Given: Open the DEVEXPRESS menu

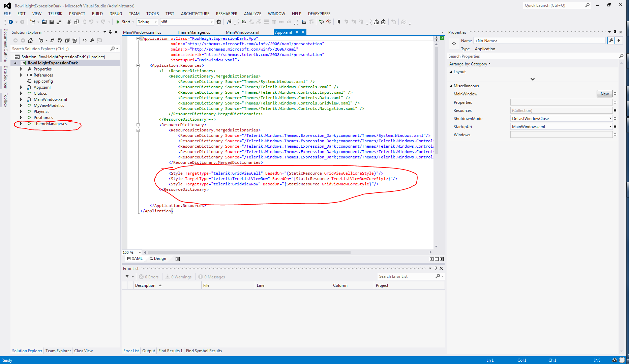Looking at the screenshot, I should click(x=319, y=14).
